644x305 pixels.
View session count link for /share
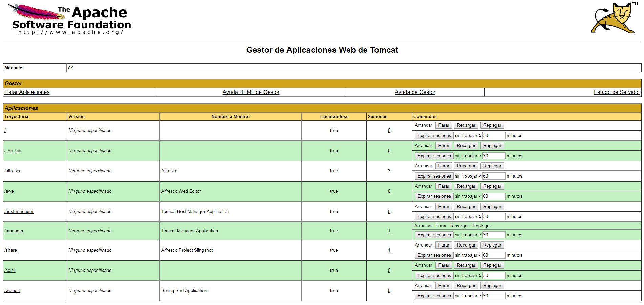[x=389, y=250]
